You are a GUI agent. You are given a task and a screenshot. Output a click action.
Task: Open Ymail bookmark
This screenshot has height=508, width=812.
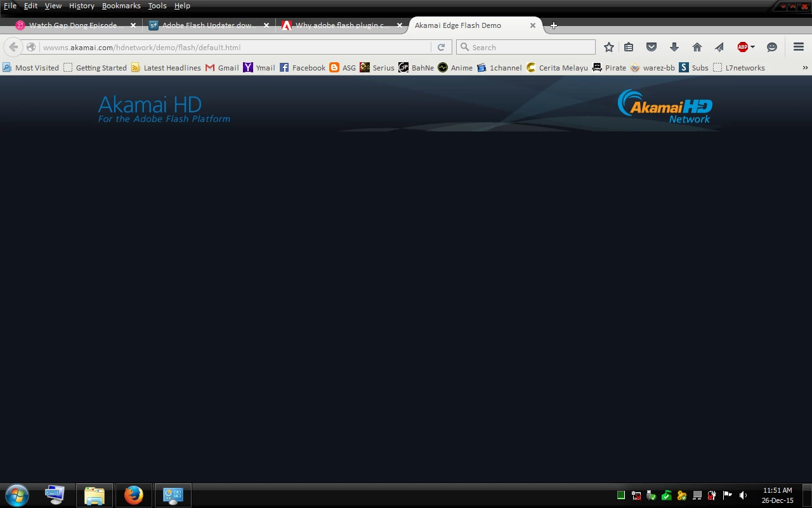tap(259, 67)
